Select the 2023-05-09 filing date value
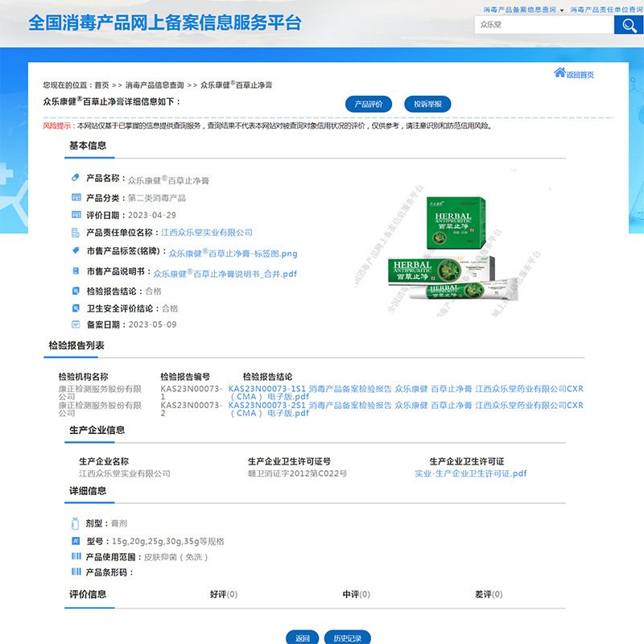Screen dimensions: 644x644 click(x=152, y=324)
